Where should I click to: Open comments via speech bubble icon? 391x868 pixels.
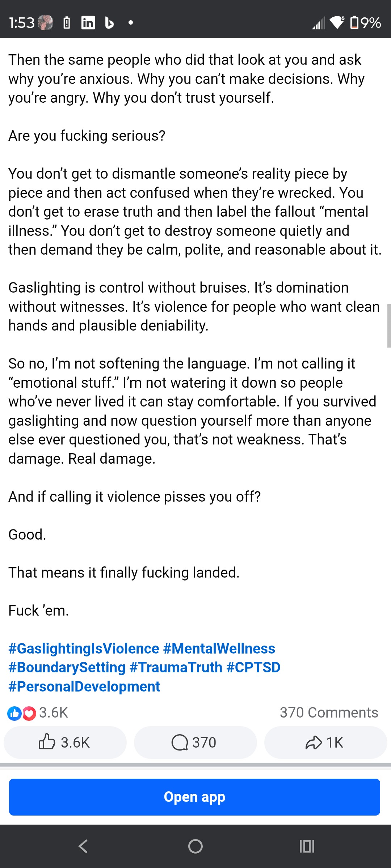[195, 743]
